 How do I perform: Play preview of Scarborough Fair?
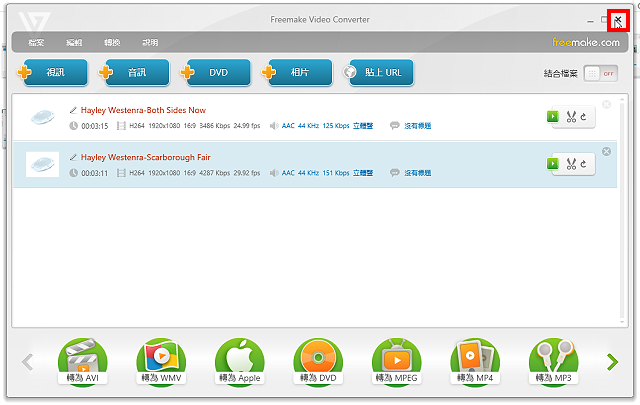tap(553, 164)
